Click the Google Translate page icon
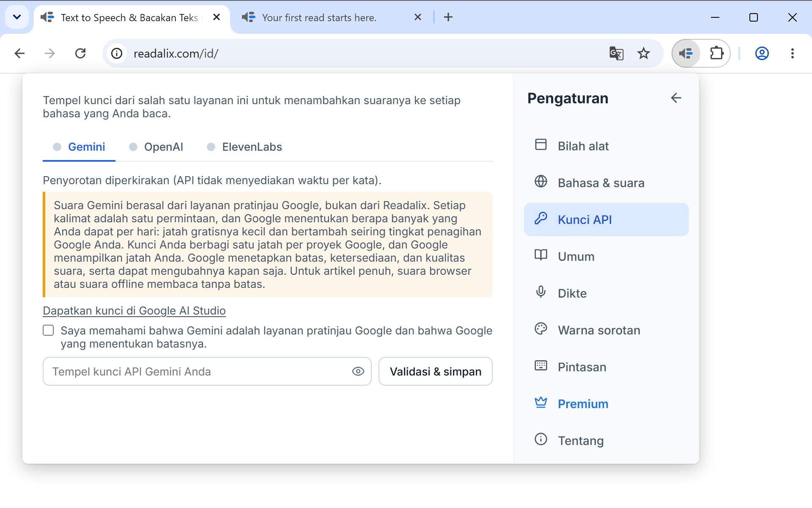This screenshot has height=508, width=812. (x=616, y=53)
